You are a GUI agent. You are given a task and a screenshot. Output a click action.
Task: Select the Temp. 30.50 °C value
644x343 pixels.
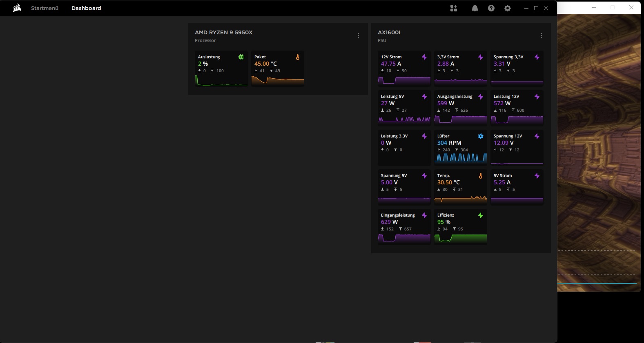448,182
